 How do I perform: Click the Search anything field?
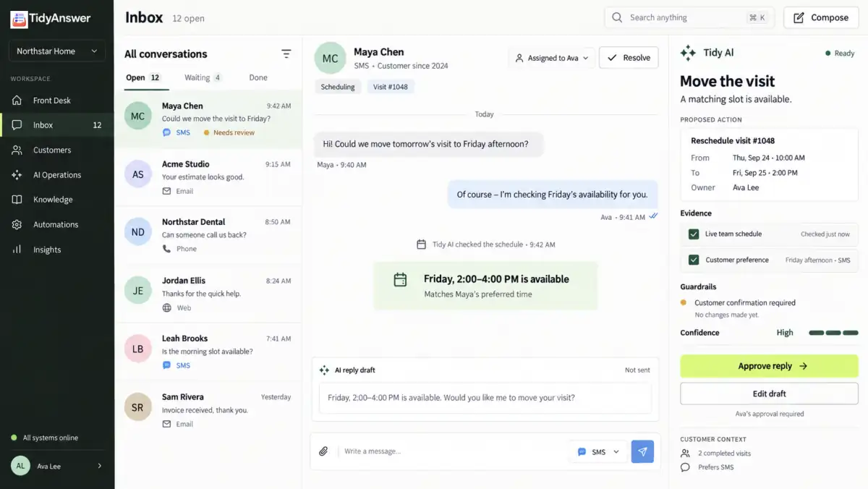[689, 17]
